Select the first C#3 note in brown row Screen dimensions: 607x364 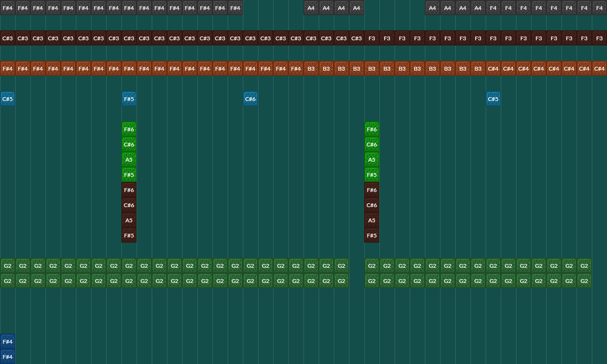click(8, 38)
